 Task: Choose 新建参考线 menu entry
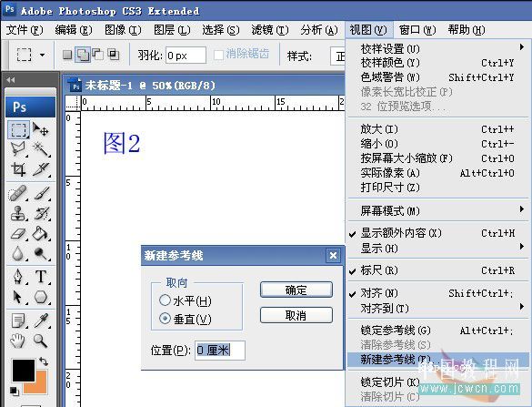click(x=438, y=360)
